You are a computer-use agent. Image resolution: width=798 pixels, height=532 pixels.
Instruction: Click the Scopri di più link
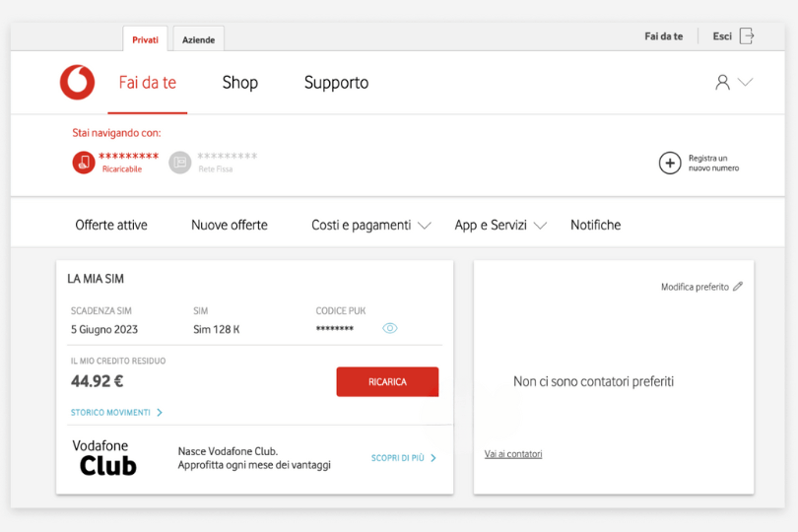tap(397, 458)
